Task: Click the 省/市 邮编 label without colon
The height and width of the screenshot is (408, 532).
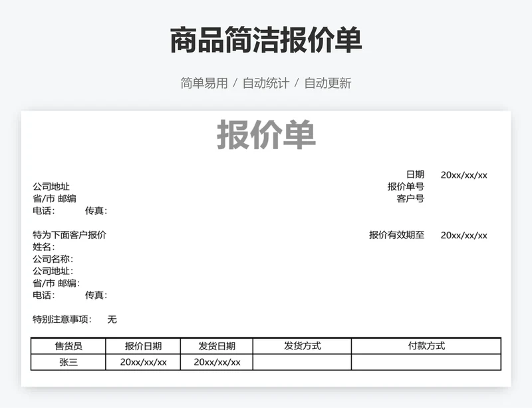Action: click(x=55, y=198)
